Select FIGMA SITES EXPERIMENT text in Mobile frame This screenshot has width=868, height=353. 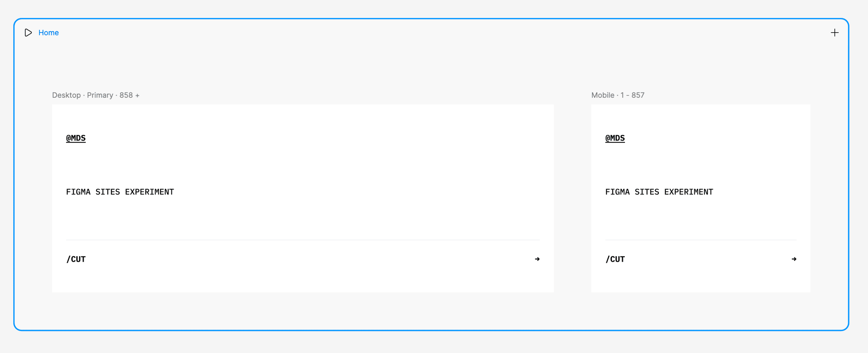(659, 192)
